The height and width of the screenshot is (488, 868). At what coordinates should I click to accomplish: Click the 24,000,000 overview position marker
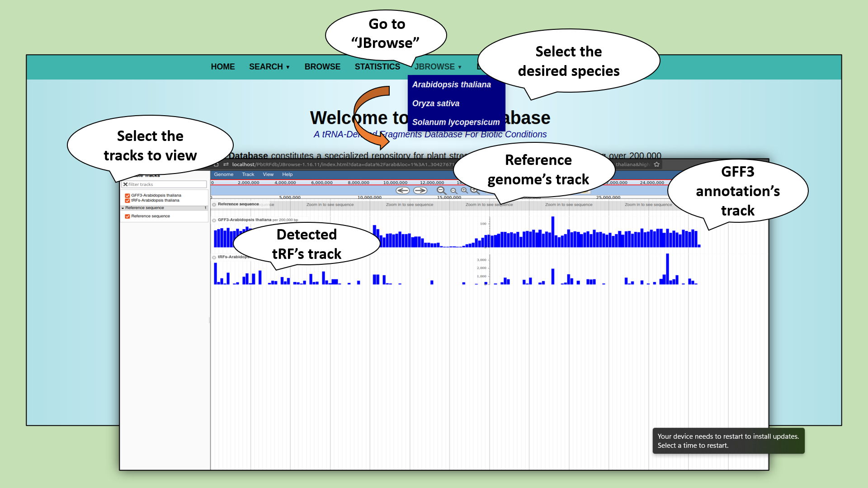[x=652, y=183]
